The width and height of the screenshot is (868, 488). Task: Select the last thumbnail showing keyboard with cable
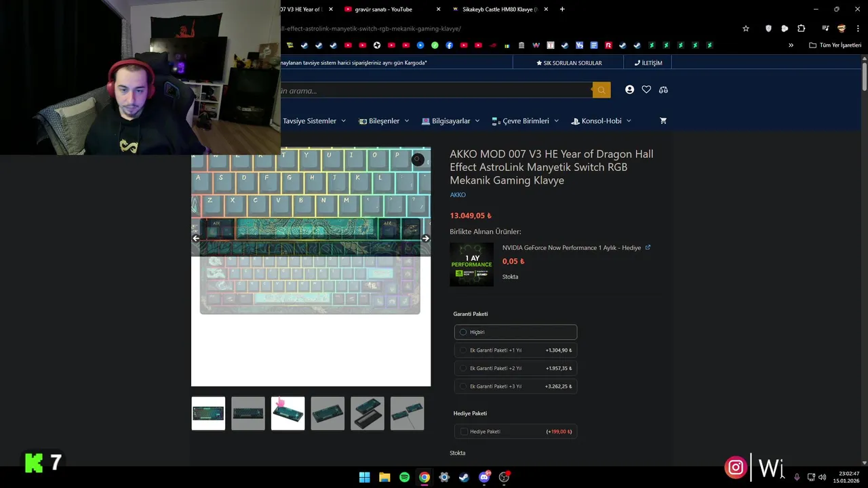coord(407,413)
